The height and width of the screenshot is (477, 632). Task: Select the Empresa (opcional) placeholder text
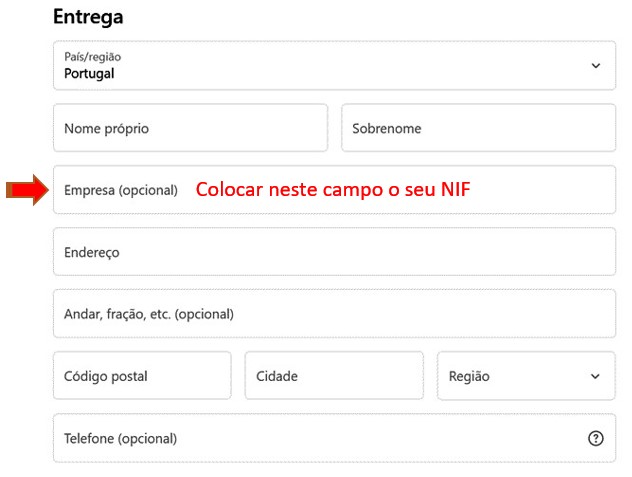(120, 190)
